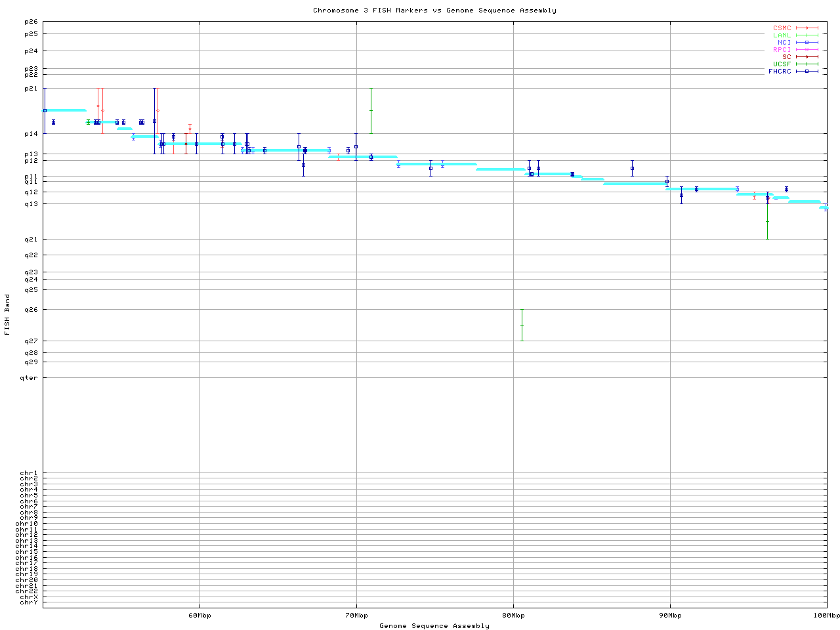Image resolution: width=840 pixels, height=630 pixels.
Task: Click the green UCSF marker near 70Mbp at p21
Action: pyautogui.click(x=371, y=110)
